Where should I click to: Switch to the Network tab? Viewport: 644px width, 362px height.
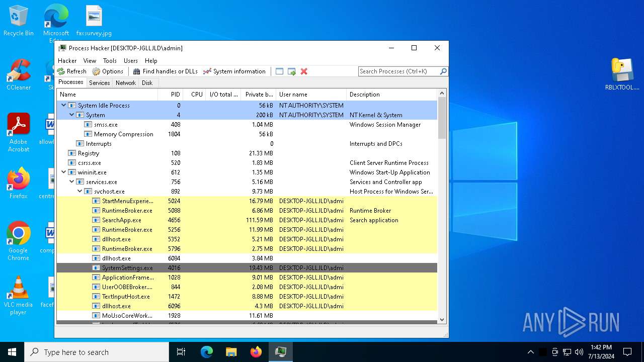click(x=126, y=83)
